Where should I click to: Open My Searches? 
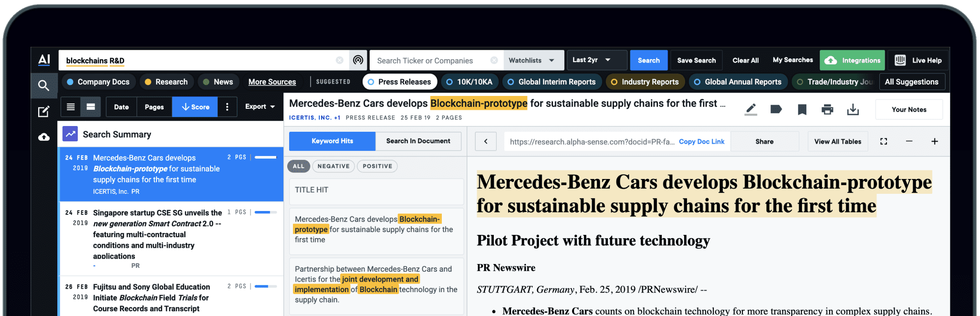pos(792,60)
